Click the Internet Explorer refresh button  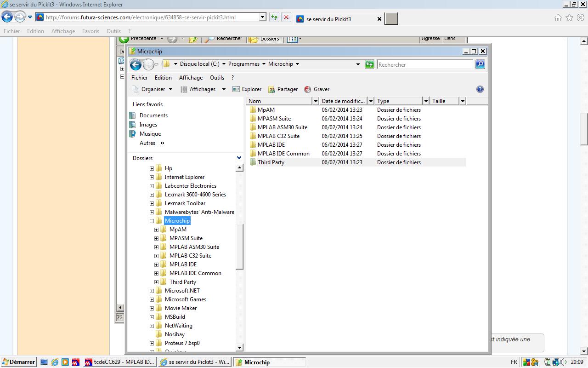click(x=274, y=17)
